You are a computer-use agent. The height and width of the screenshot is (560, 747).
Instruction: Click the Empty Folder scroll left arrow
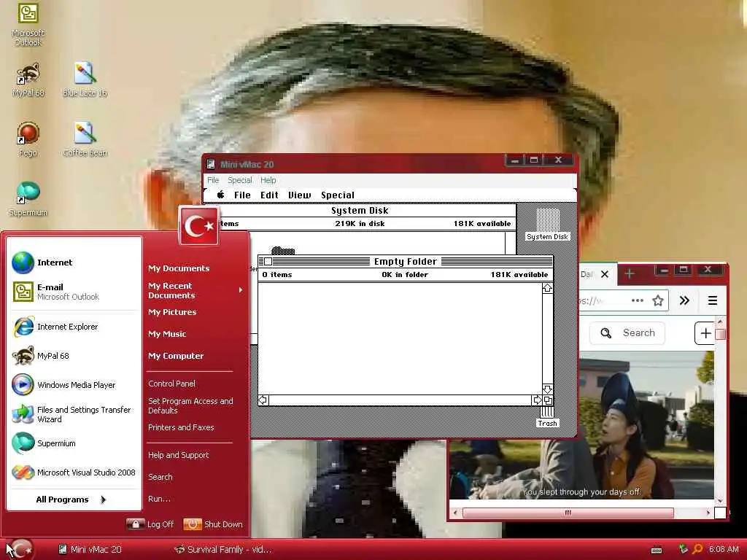tap(263, 400)
